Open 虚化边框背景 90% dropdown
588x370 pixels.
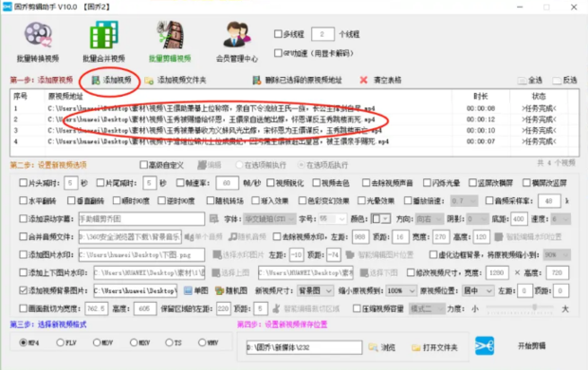557,255
